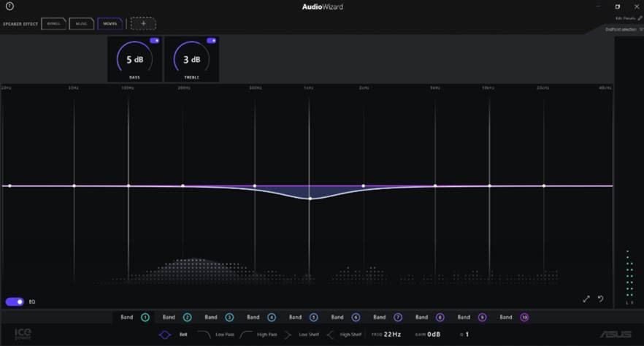Choose the High Shelf filter icon
This screenshot has width=644, height=346.
pyautogui.click(x=330, y=335)
